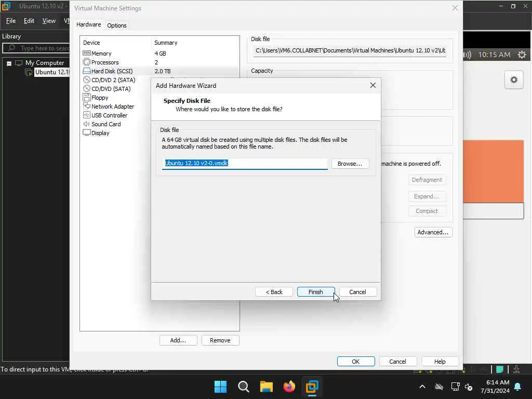Click the muted volume tray icon
Viewport: 532px width, 399px height.
pos(469,387)
